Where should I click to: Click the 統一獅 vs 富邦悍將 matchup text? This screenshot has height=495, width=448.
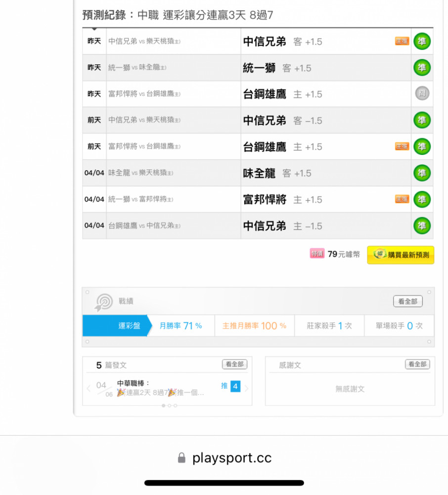click(x=140, y=199)
